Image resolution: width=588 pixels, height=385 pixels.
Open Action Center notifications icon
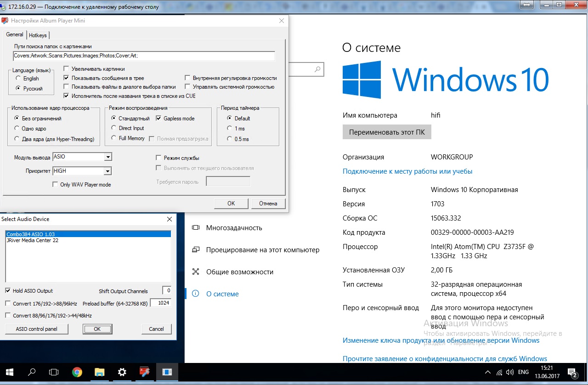(572, 372)
